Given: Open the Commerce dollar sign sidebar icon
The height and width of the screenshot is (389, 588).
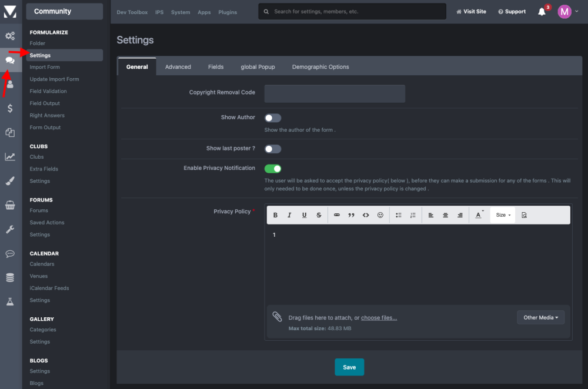Looking at the screenshot, I should coord(10,108).
